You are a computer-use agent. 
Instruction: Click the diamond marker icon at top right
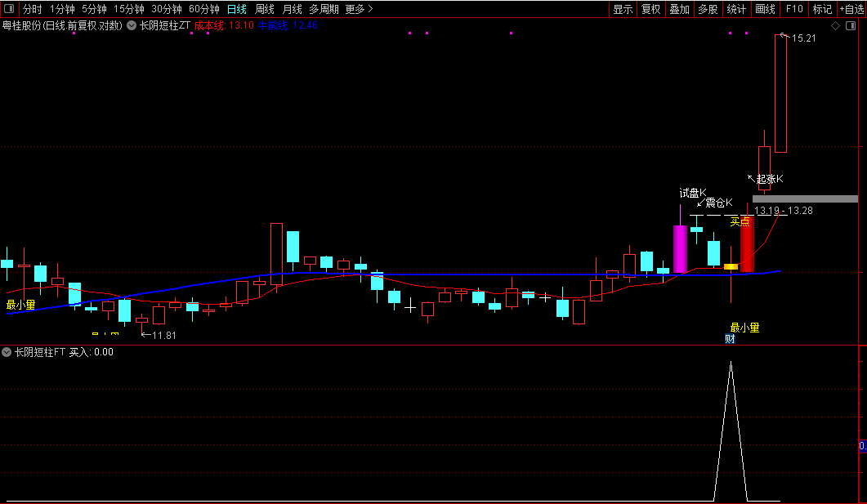(x=835, y=26)
